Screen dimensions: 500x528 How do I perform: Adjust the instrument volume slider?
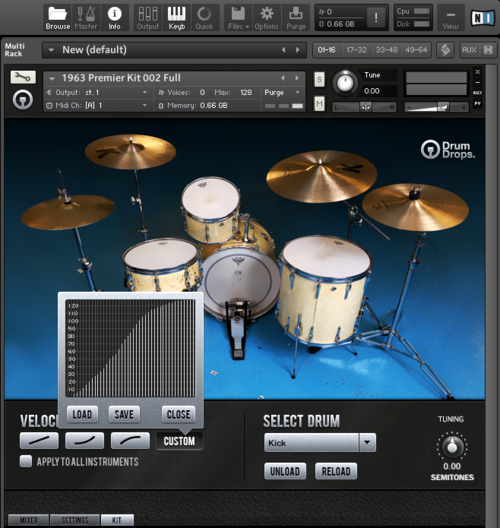[436, 107]
